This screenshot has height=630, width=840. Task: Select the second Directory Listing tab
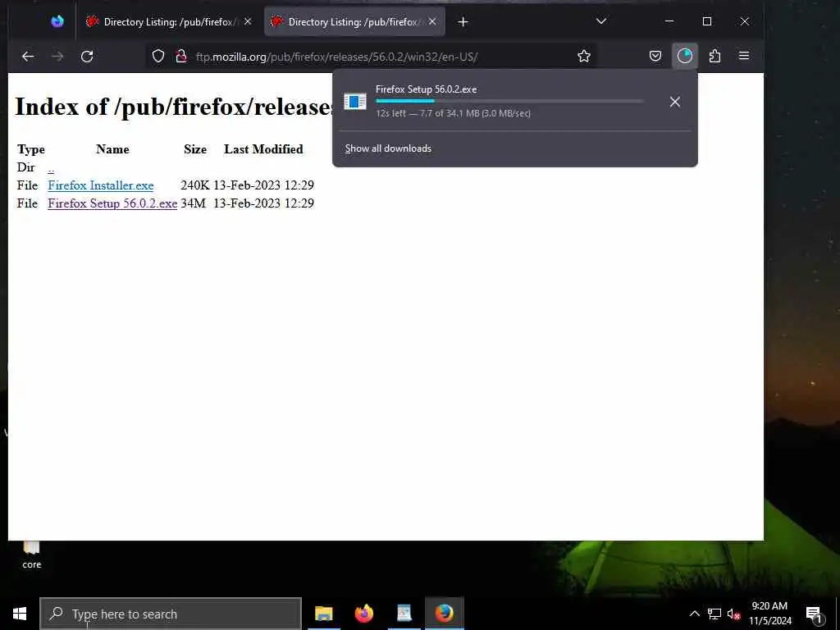pos(354,22)
